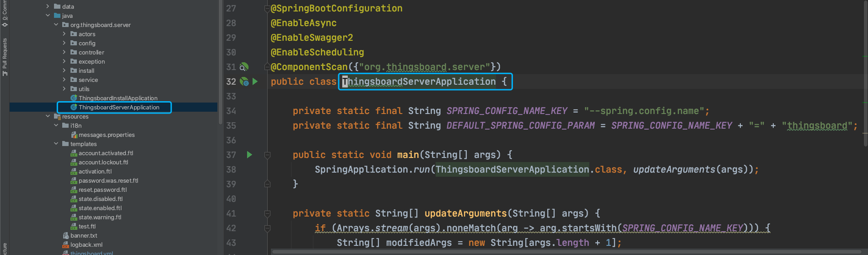Click the ThingsboardServerApplication class name on line 32

419,81
